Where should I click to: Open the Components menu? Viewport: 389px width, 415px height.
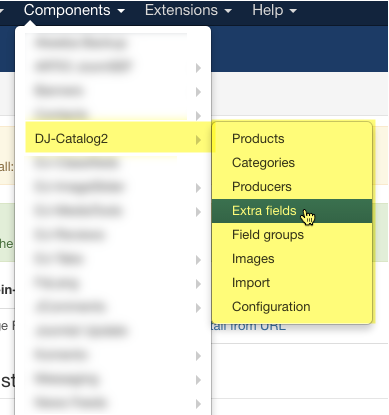[x=74, y=10]
